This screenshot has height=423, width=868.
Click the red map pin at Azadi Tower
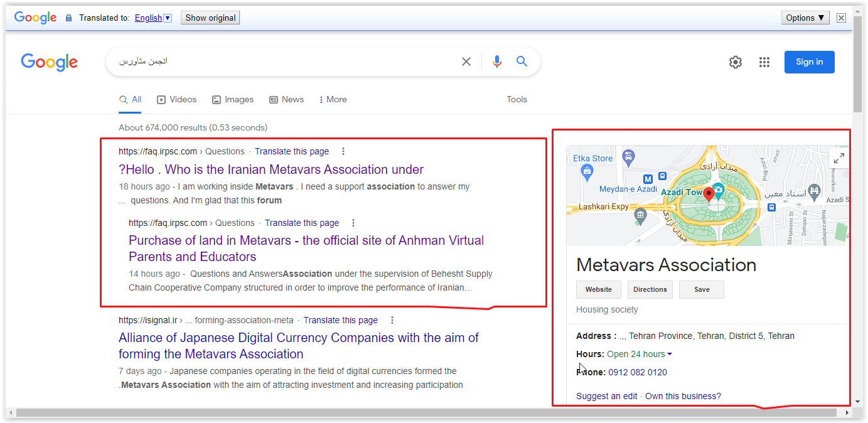(709, 193)
